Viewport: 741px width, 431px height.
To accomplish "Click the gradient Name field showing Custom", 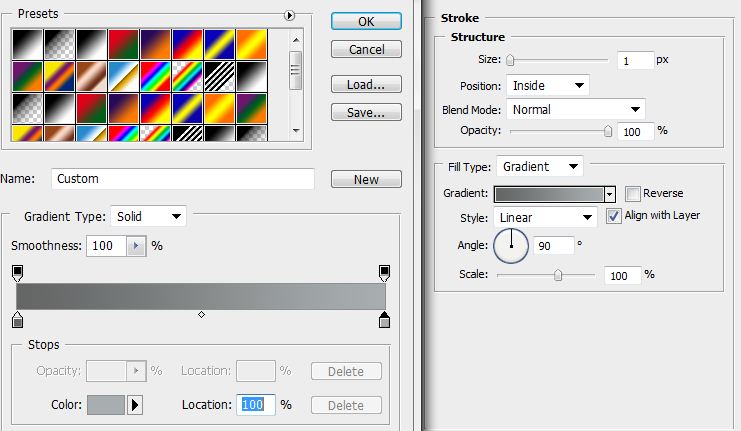I will pos(182,179).
